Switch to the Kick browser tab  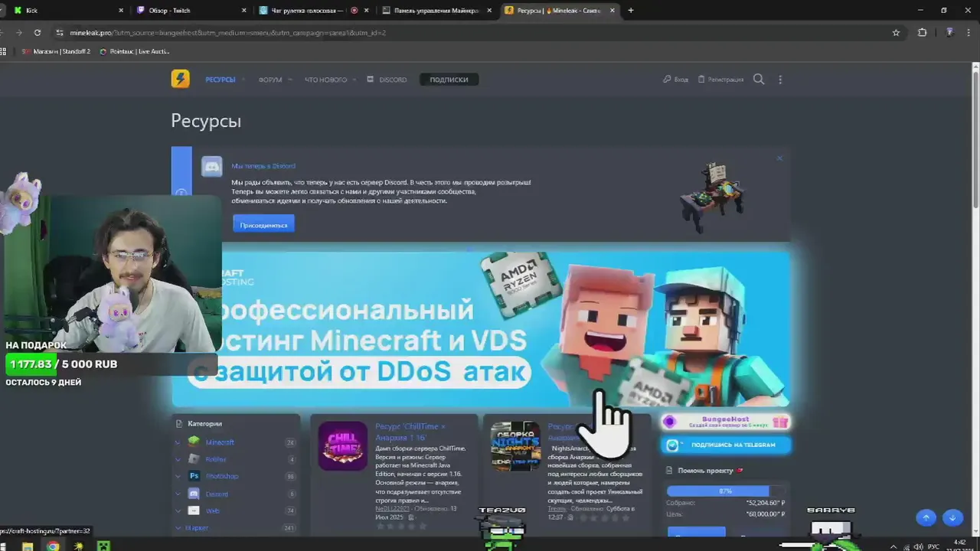(x=67, y=11)
